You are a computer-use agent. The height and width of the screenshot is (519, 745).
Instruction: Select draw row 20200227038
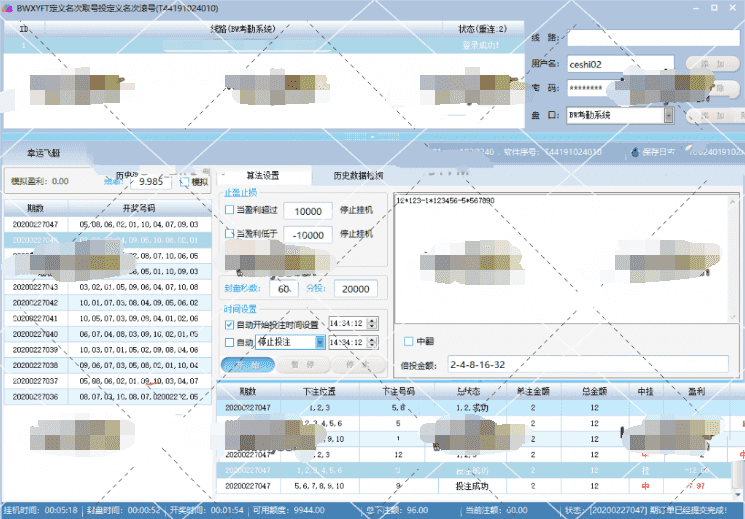click(108, 365)
